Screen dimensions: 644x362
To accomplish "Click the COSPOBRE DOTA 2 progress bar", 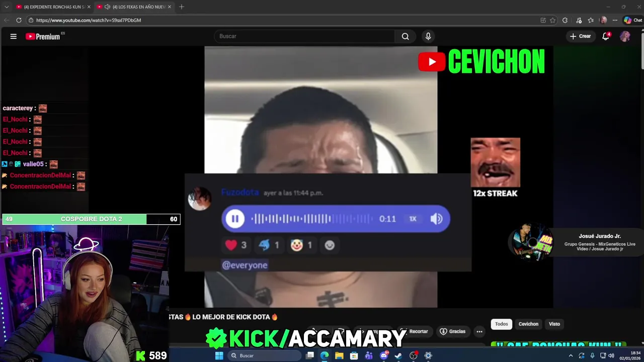I will click(91, 219).
